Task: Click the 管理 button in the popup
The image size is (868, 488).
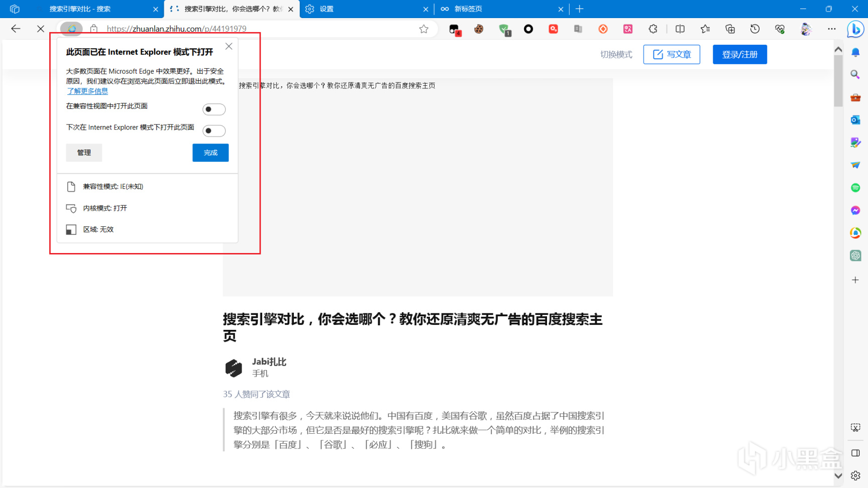Action: tap(84, 153)
